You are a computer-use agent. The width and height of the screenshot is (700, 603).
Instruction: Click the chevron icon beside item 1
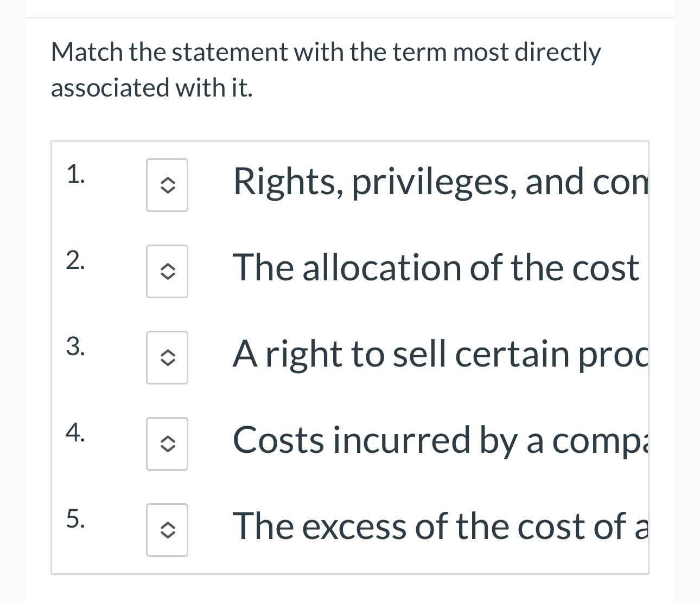(167, 185)
